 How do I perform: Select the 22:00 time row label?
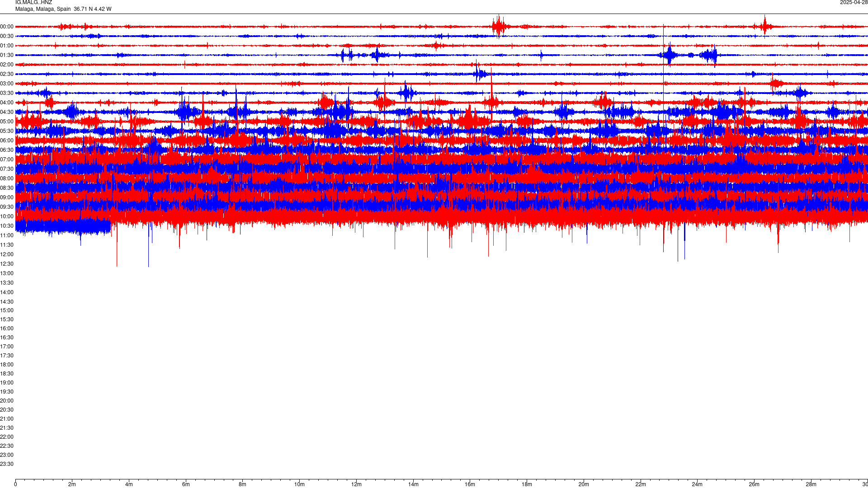pyautogui.click(x=7, y=437)
